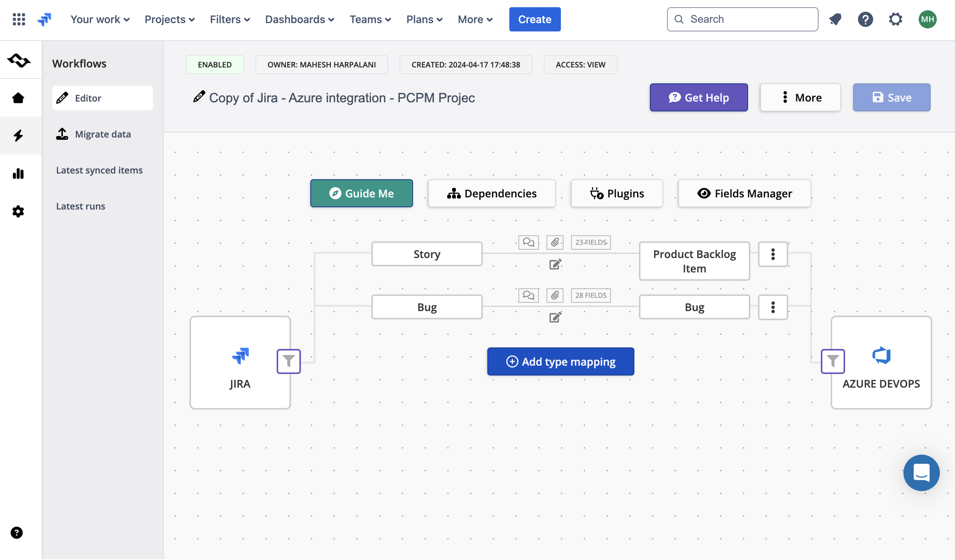Select the Product Backlog Item box
The width and height of the screenshot is (955, 560).
coord(694,261)
